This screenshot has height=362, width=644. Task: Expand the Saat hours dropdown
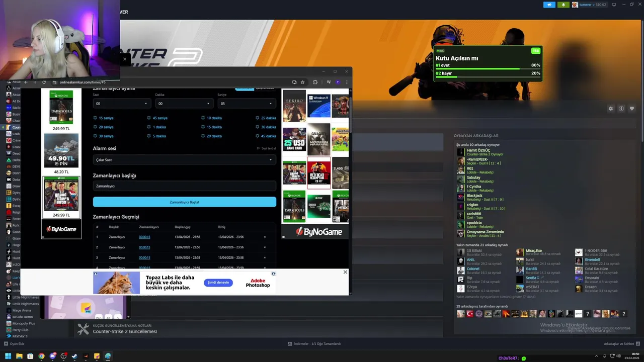coord(121,104)
